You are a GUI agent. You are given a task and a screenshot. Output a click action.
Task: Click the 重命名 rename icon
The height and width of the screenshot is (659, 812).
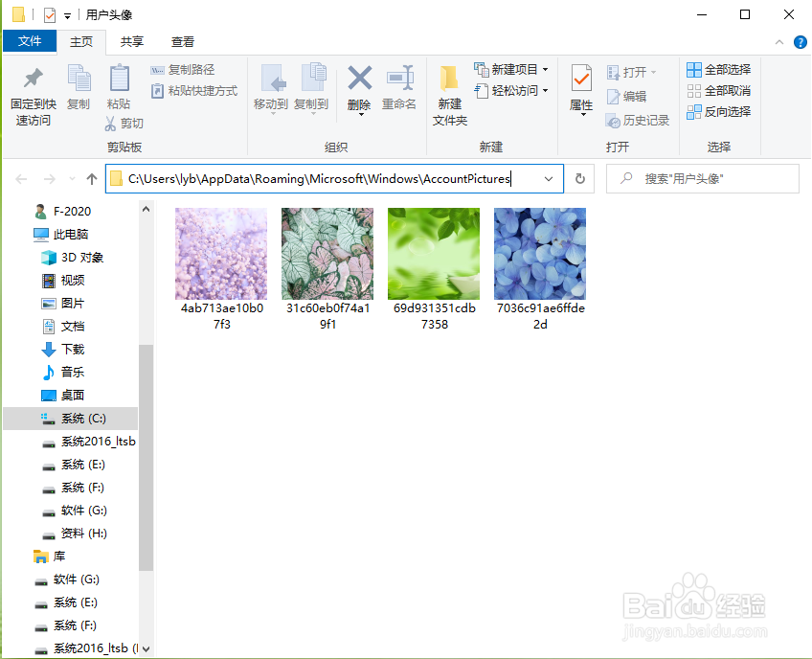click(x=399, y=79)
